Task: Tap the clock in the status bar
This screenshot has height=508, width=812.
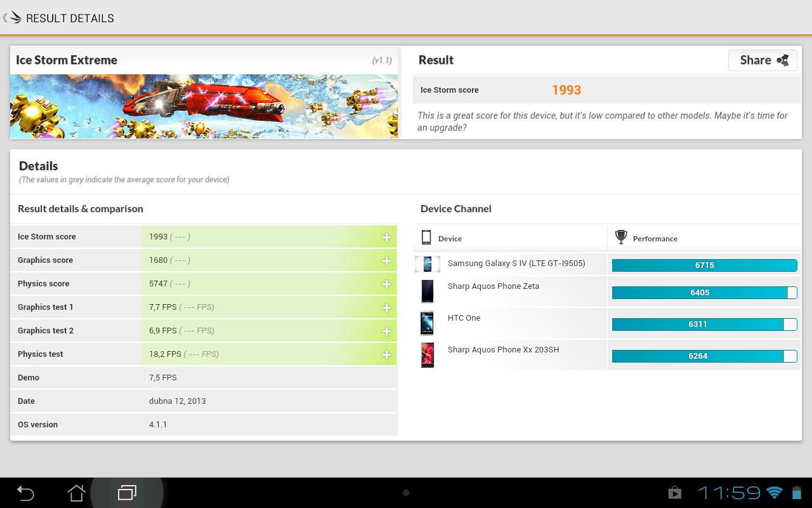Action: (x=730, y=492)
